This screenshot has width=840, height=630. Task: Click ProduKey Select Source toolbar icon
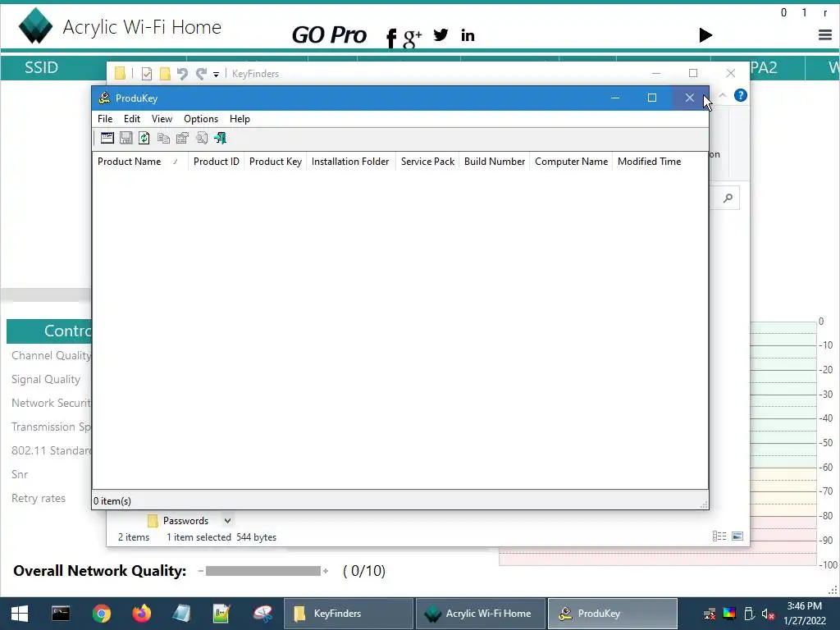pos(107,138)
